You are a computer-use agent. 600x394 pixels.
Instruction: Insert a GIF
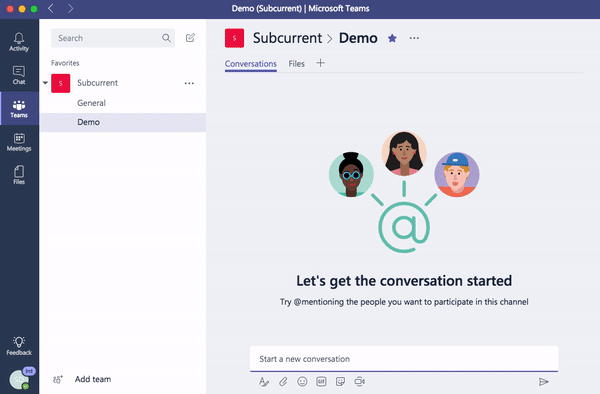[x=321, y=381]
